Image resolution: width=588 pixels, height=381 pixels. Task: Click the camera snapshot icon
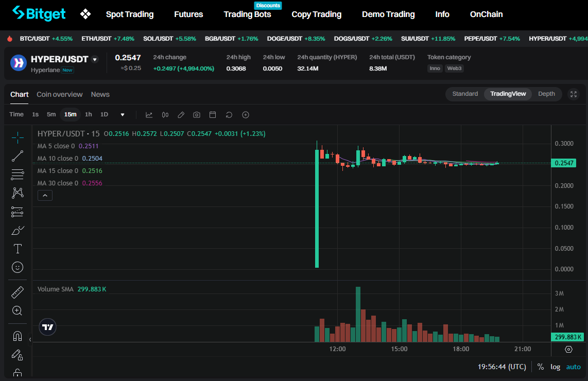tap(197, 115)
